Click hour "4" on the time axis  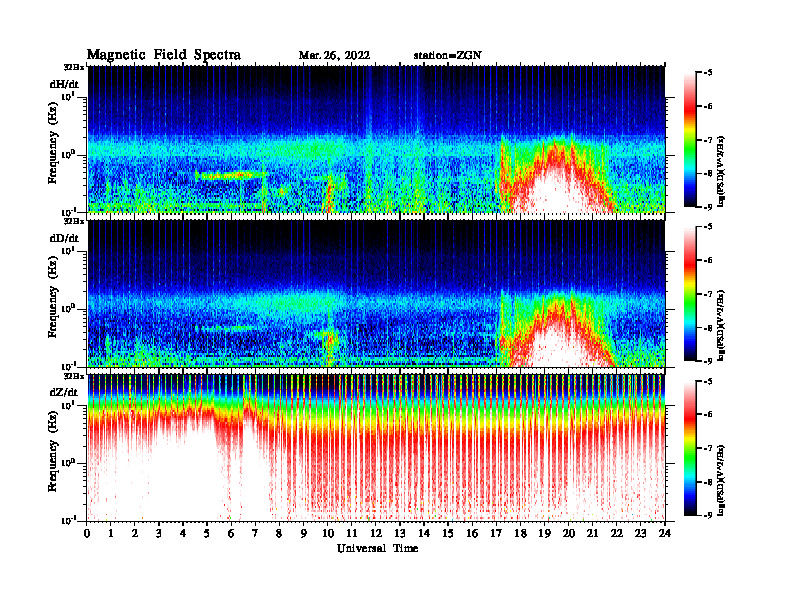coord(183,533)
